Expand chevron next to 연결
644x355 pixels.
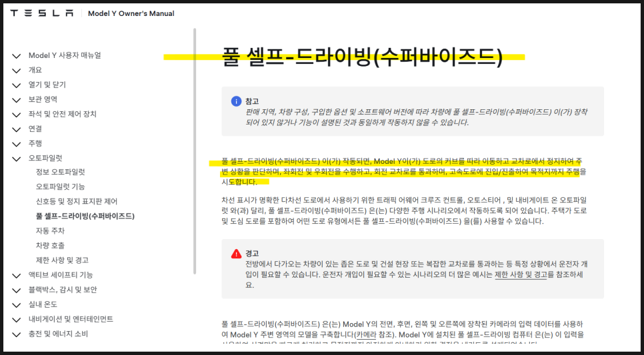pyautogui.click(x=17, y=130)
